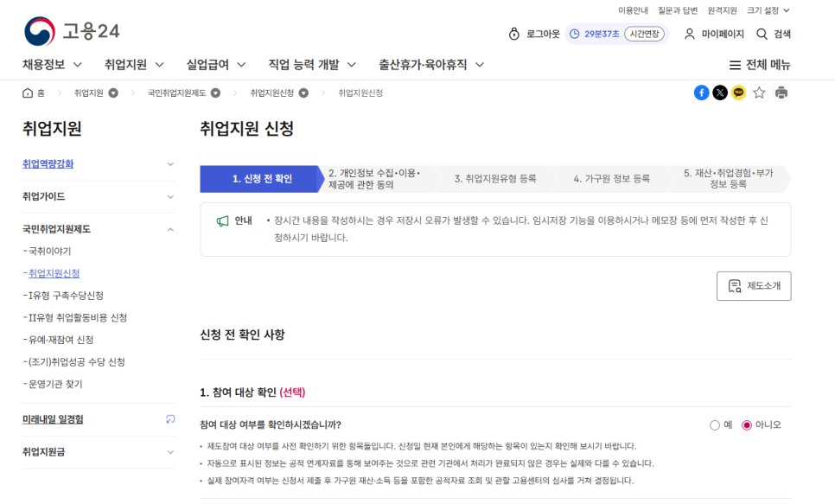835x504 pixels.
Task: Open 마이페이지 user icon
Action: coord(689,34)
